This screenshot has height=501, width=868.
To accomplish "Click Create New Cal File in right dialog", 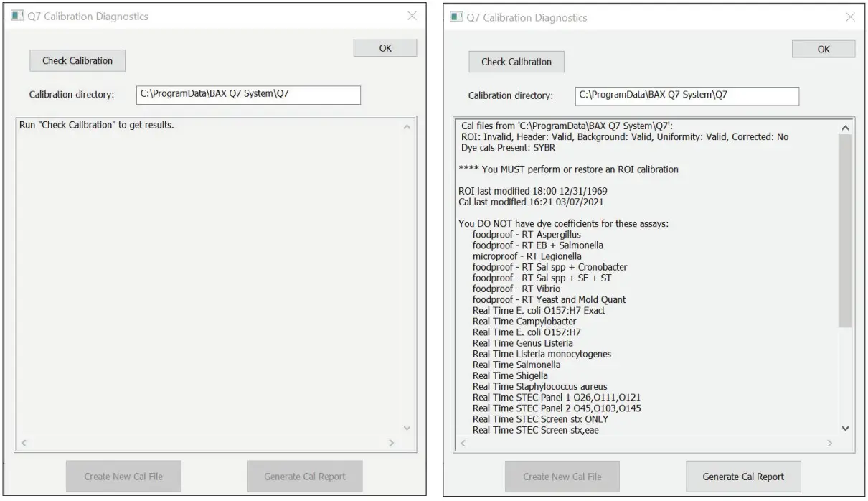I will 562,477.
